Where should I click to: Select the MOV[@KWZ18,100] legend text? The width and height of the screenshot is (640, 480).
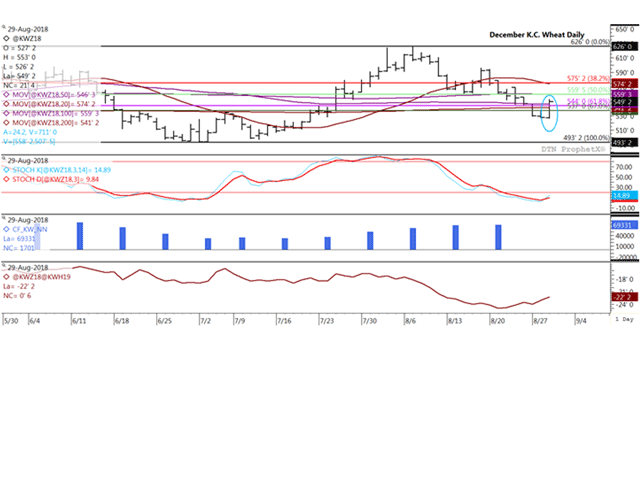tap(56, 113)
